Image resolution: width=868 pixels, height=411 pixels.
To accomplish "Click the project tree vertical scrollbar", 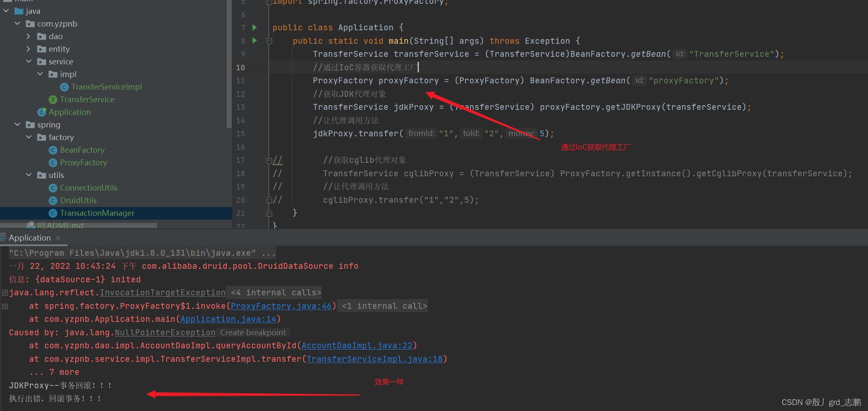I will pyautogui.click(x=229, y=63).
